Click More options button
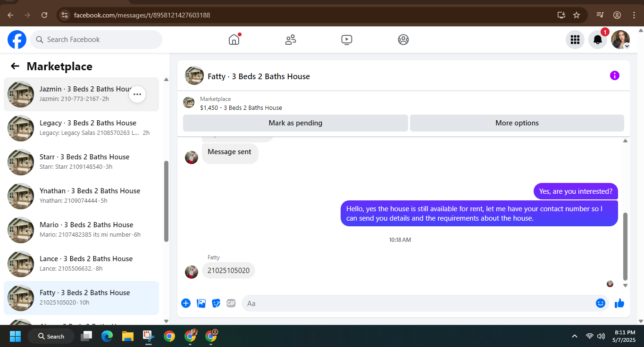Screen dimensions: 644x347 (517, 123)
